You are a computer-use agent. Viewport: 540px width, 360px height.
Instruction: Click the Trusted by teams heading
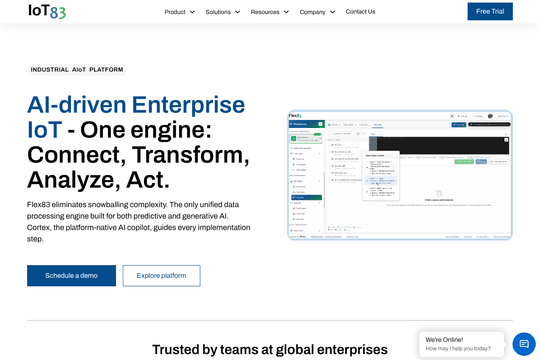(x=270, y=349)
